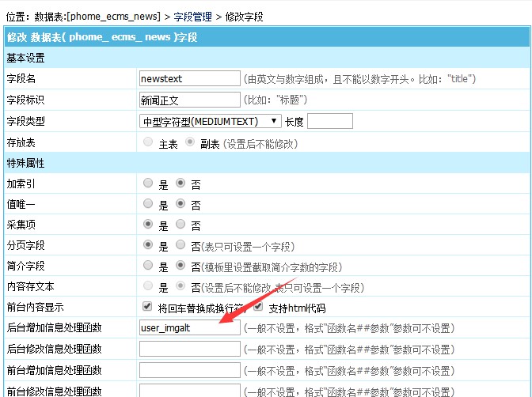The width and height of the screenshot is (532, 397).
Task: Select 是 radio for 分页字段
Action: [148, 245]
